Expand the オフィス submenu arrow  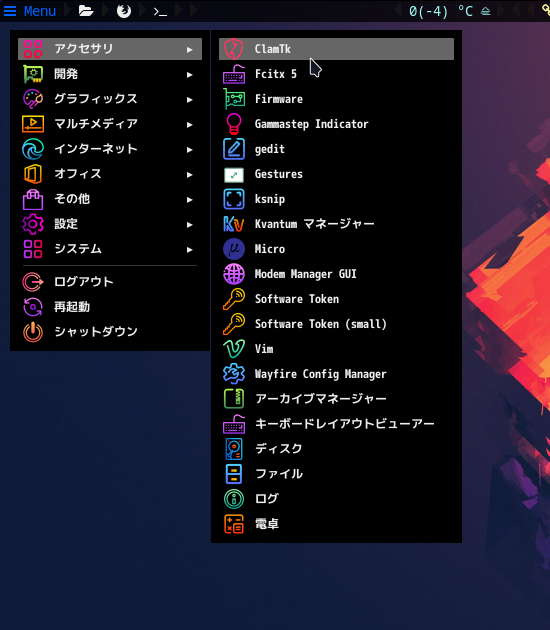click(190, 175)
